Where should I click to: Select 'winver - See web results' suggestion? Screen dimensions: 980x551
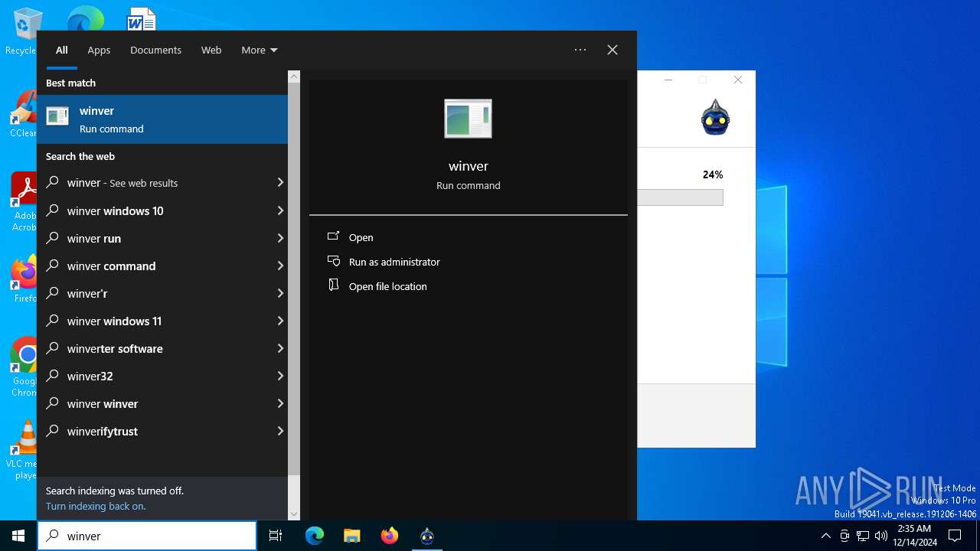click(x=162, y=183)
